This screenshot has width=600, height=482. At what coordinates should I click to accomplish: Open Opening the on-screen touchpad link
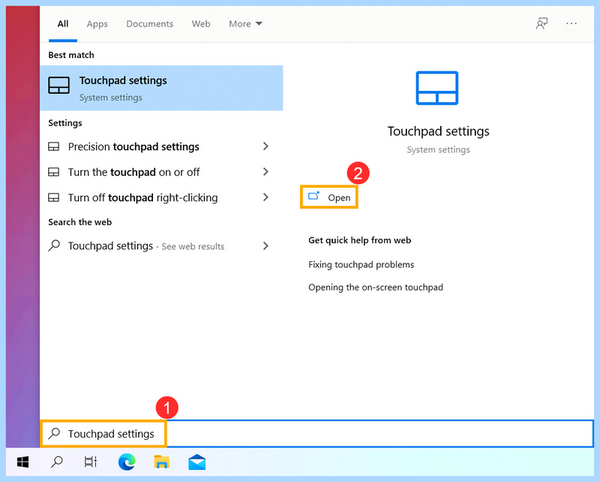click(376, 287)
